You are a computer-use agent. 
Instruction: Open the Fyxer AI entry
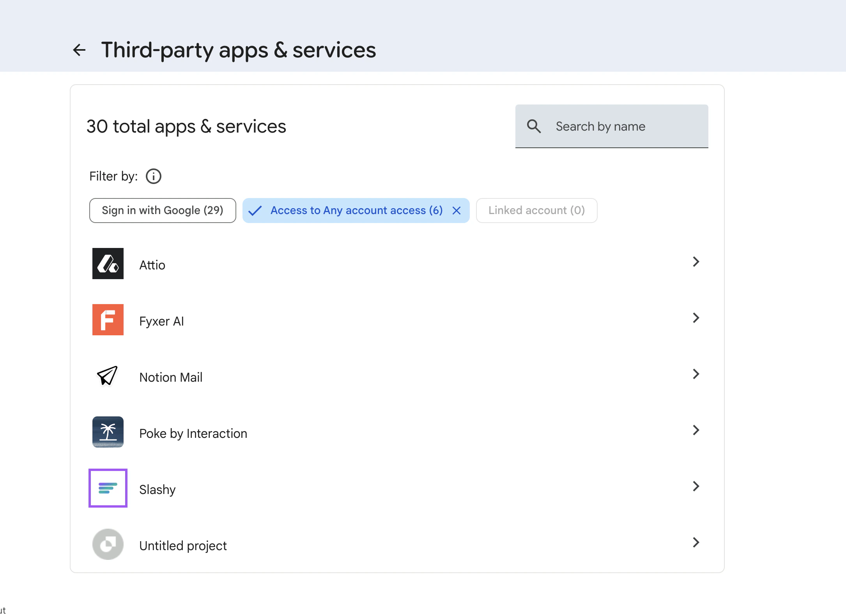pos(397,320)
